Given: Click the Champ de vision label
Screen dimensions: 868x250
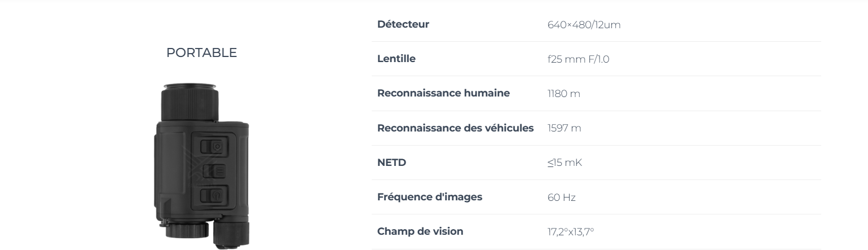Looking at the screenshot, I should tap(420, 231).
